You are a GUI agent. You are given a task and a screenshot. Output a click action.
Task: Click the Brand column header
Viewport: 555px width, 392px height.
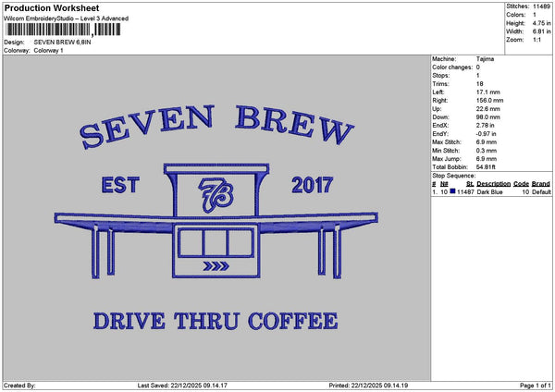[541, 184]
